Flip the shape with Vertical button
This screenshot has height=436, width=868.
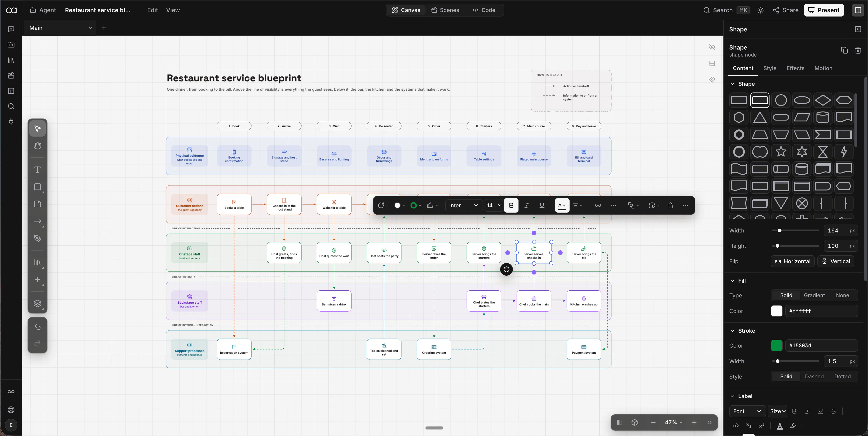835,261
